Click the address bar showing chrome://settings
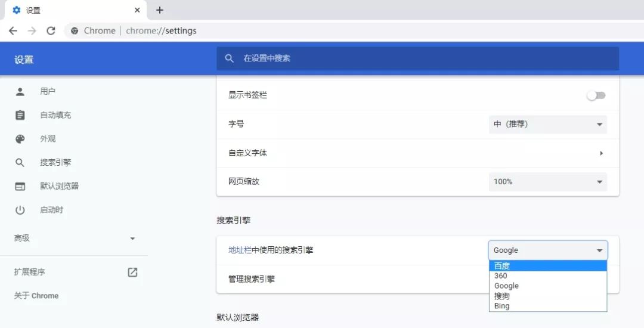 click(x=353, y=31)
